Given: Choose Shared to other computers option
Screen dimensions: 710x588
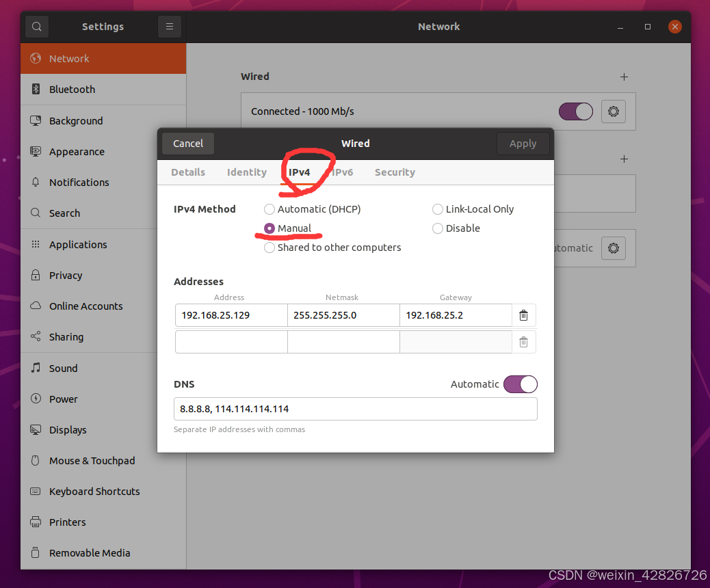Looking at the screenshot, I should (x=269, y=248).
